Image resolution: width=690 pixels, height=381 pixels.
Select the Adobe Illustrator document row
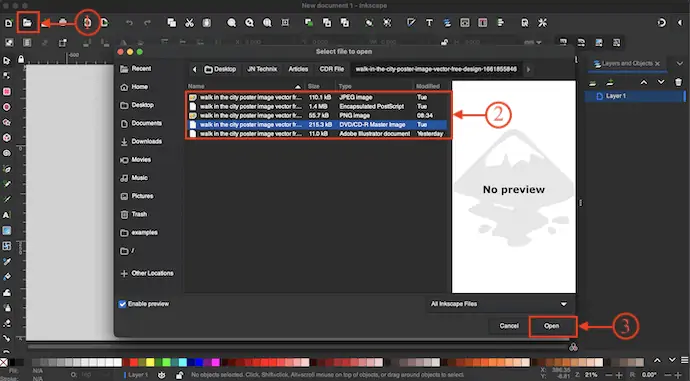(317, 134)
